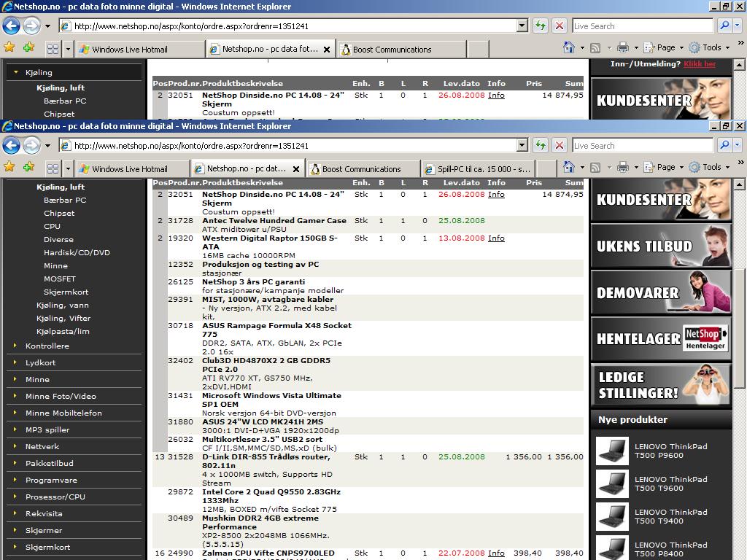Click Live Search box in rear window
Image resolution: width=747 pixels, height=560 pixels.
pyautogui.click(x=642, y=26)
